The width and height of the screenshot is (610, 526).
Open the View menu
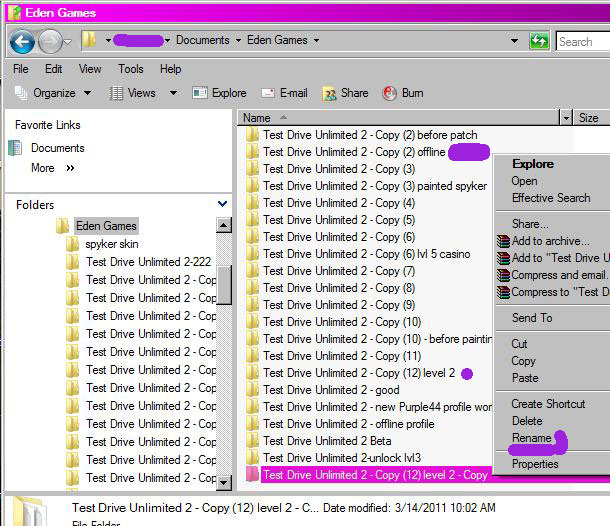click(x=90, y=69)
